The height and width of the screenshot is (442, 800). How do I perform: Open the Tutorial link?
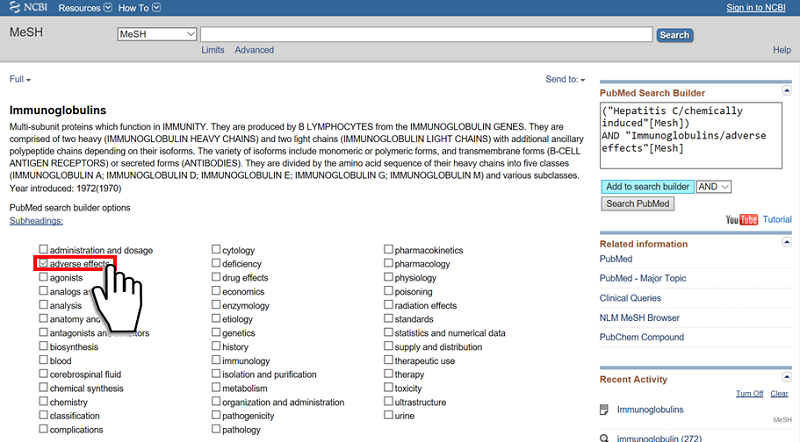(777, 219)
